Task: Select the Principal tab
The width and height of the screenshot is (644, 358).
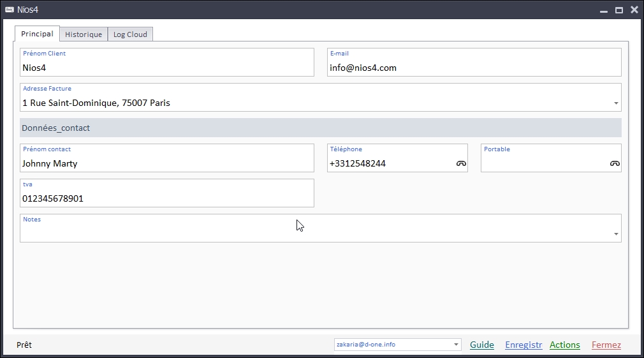Action: pos(37,34)
